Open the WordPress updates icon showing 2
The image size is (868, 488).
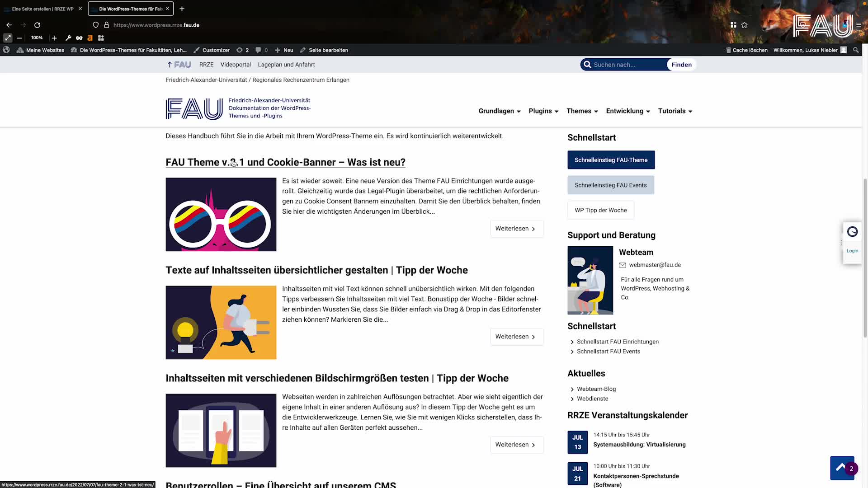click(x=242, y=50)
